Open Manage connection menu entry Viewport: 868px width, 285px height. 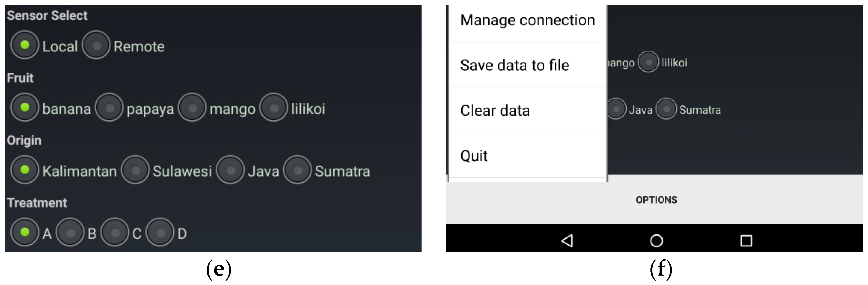527,20
